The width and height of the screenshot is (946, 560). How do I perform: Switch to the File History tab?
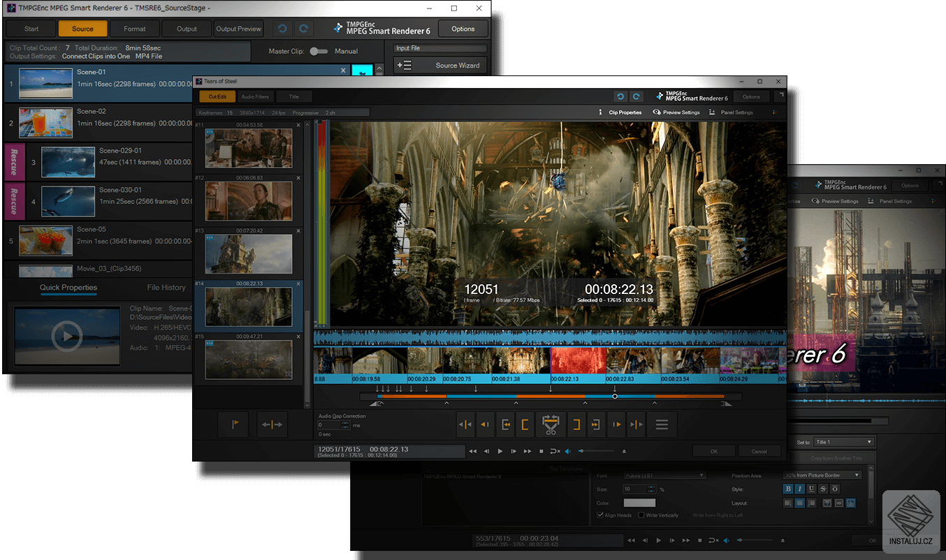[x=166, y=288]
